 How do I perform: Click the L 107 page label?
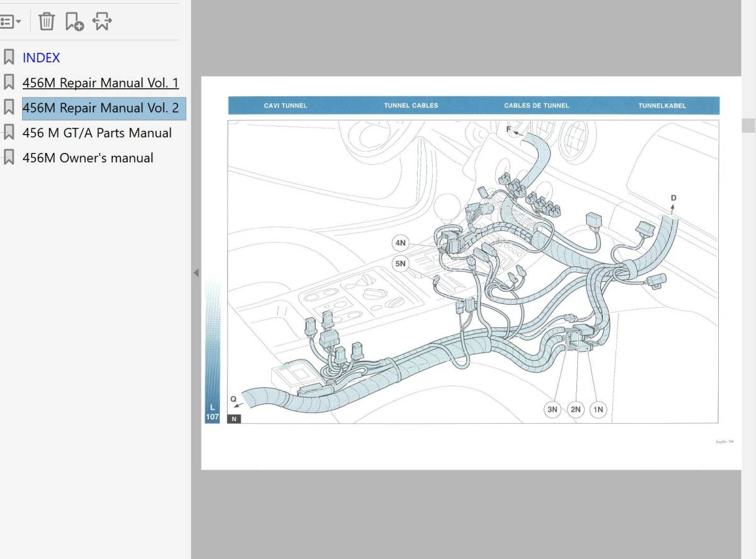click(x=212, y=412)
